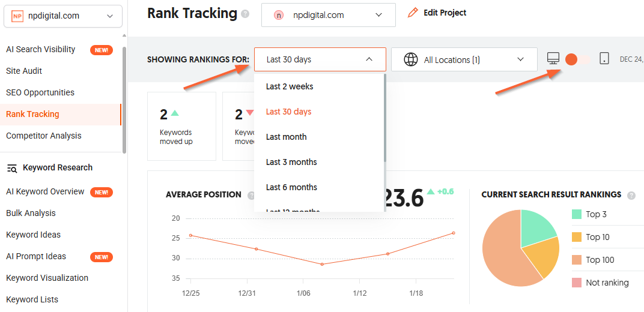This screenshot has width=644, height=312.
Task: Click the Keywords moved up card
Action: click(x=181, y=126)
